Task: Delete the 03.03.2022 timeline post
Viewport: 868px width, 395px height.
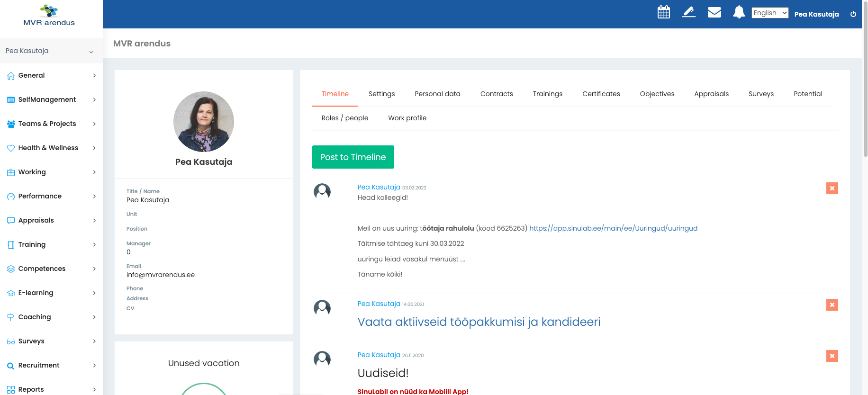Action: 832,188
